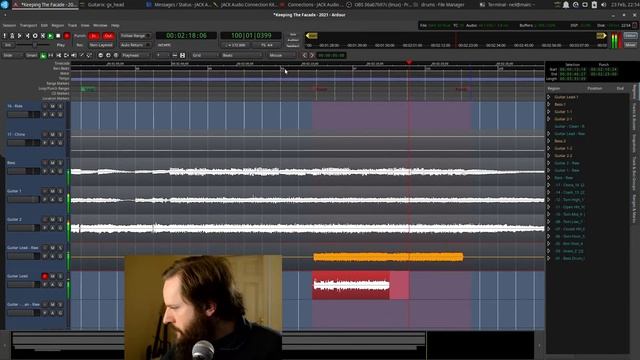This screenshot has height=360, width=640.
Task: Click the red global Record button
Action: click(x=67, y=36)
